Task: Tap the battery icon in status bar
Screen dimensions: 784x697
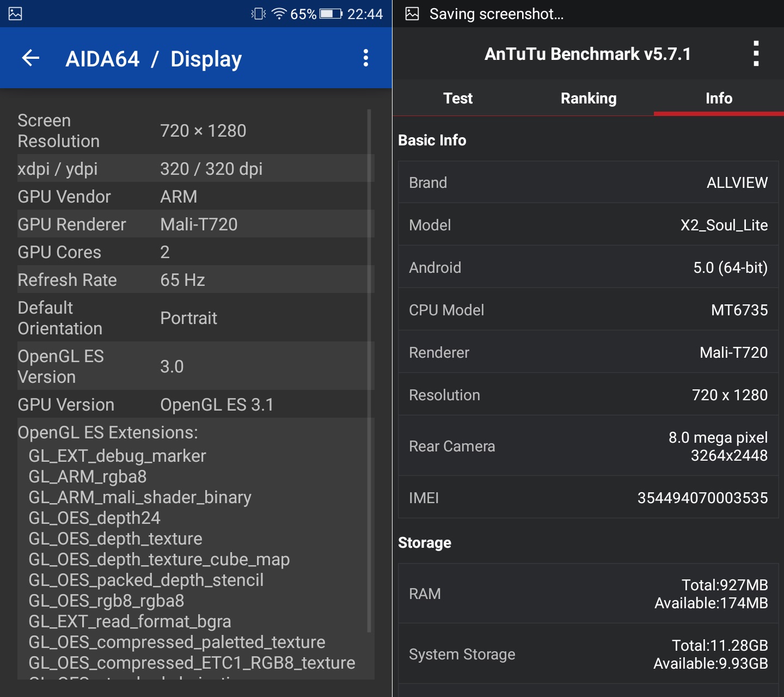Action: 330,14
